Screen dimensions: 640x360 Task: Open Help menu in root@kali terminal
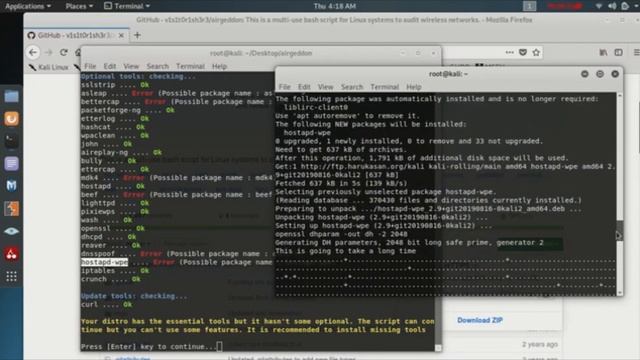413,87
